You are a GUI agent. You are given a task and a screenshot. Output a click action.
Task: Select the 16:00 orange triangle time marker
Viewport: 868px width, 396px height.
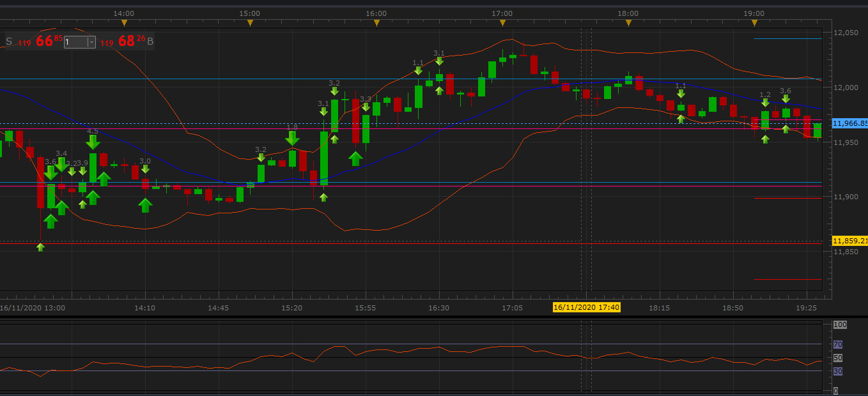[376, 23]
